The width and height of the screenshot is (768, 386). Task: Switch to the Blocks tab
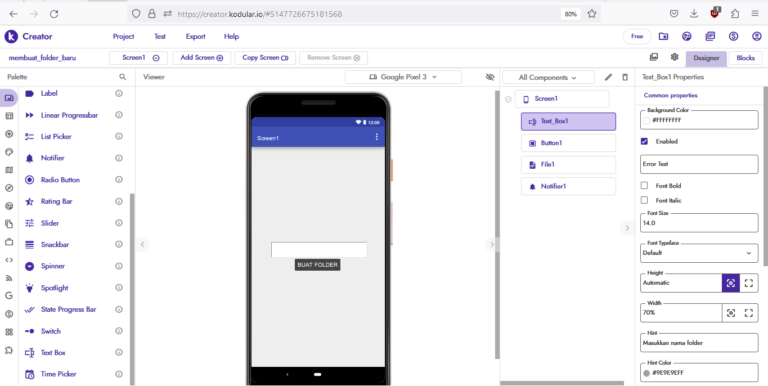745,58
